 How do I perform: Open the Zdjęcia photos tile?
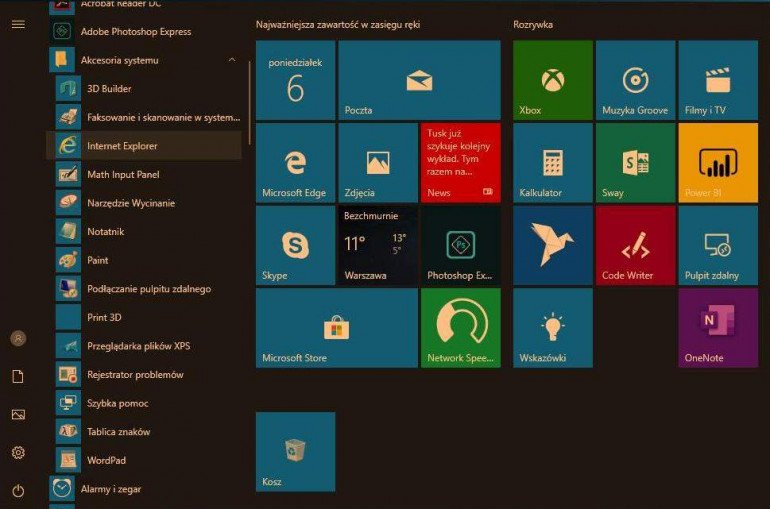[378, 162]
